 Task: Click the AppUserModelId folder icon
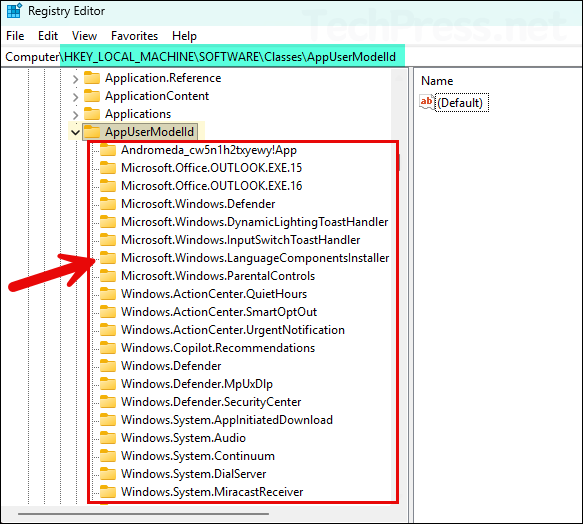(92, 132)
